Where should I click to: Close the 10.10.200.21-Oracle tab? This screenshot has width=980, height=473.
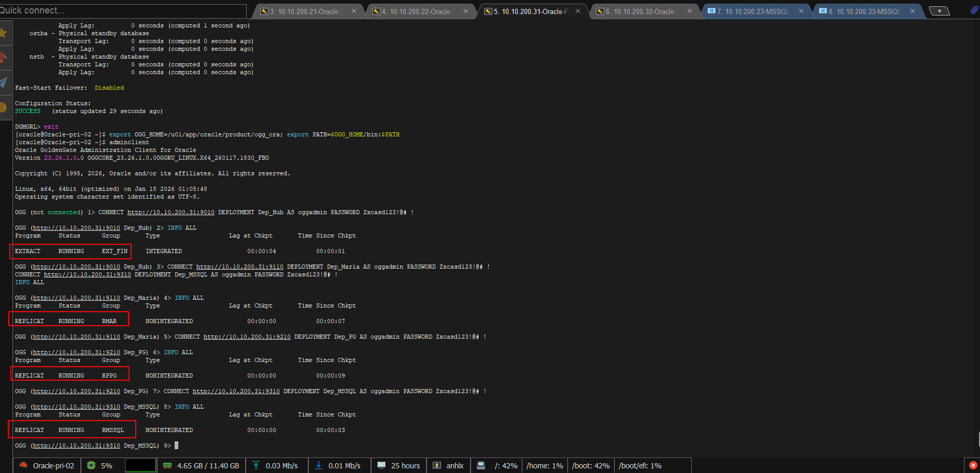coord(354,11)
